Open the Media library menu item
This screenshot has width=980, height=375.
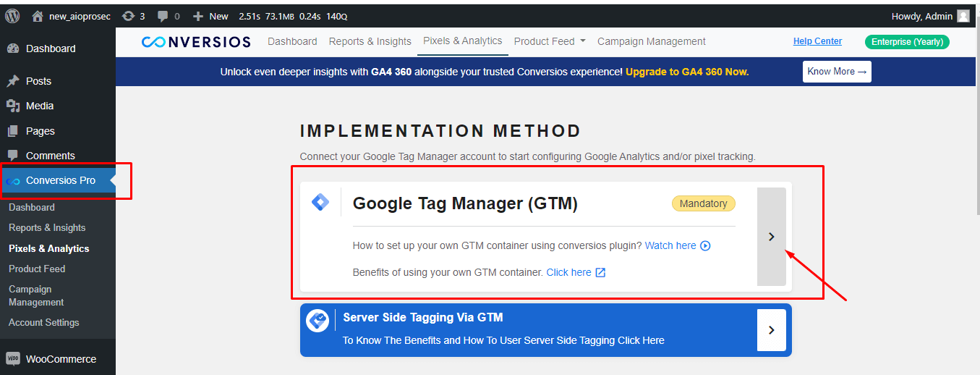(58, 106)
